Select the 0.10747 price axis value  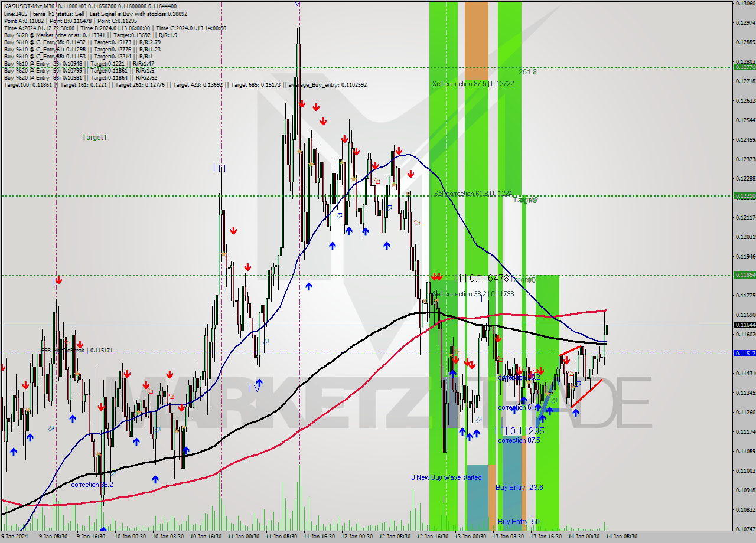(745, 528)
